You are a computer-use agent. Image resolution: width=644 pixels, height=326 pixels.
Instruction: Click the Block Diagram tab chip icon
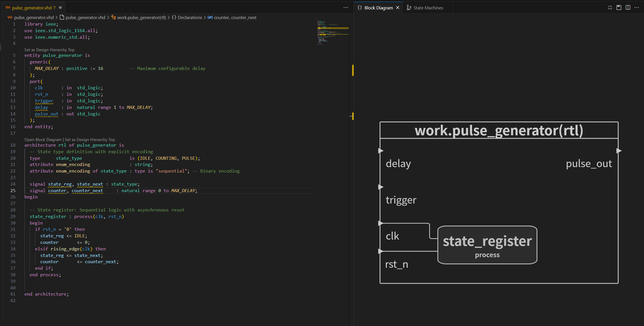(360, 8)
